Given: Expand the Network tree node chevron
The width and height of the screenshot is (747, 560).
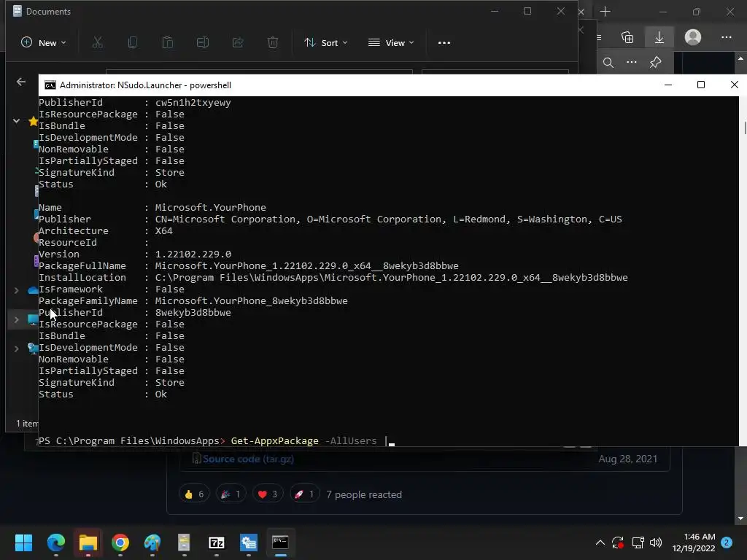Looking at the screenshot, I should [16, 349].
